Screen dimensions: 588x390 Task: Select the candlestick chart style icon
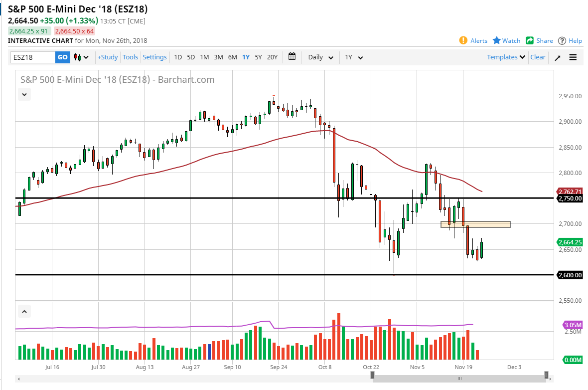point(77,57)
